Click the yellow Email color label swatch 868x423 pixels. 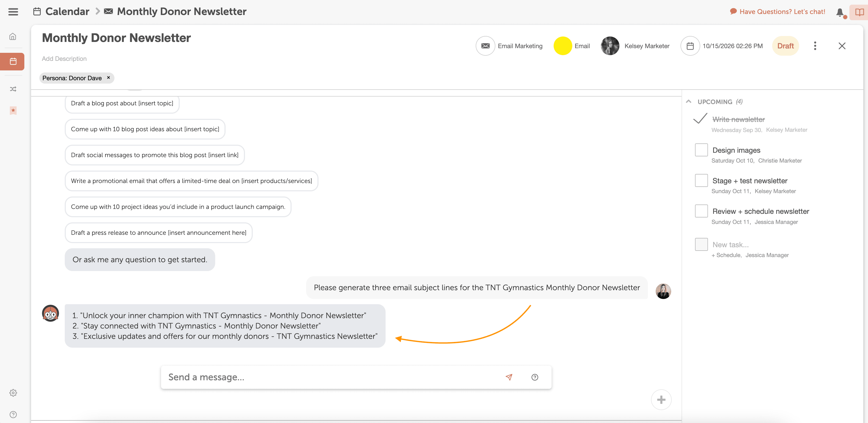563,46
